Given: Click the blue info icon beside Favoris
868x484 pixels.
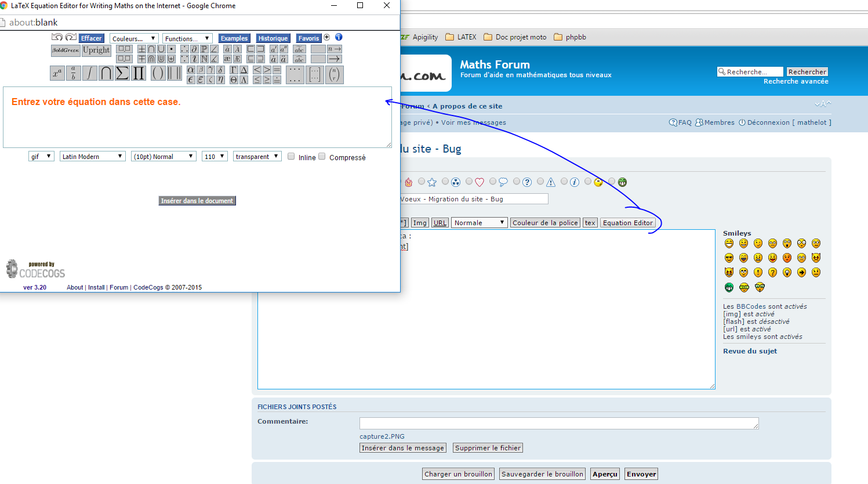Looking at the screenshot, I should click(339, 37).
